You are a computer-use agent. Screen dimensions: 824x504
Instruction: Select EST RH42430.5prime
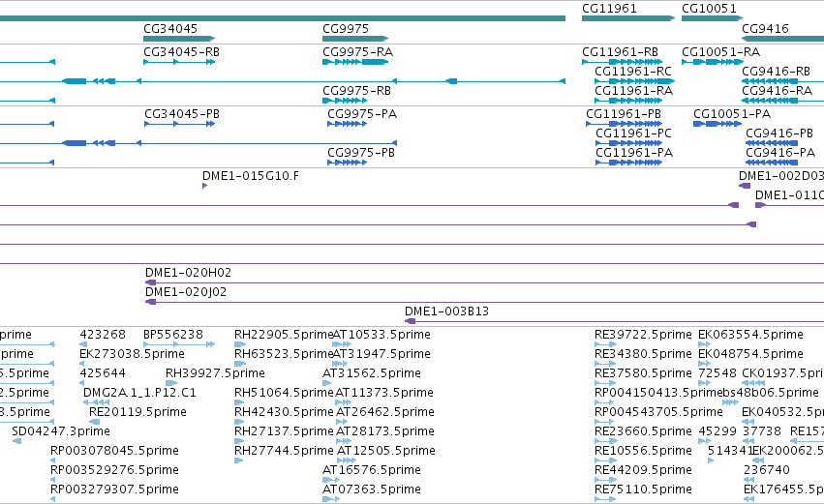[x=284, y=411]
